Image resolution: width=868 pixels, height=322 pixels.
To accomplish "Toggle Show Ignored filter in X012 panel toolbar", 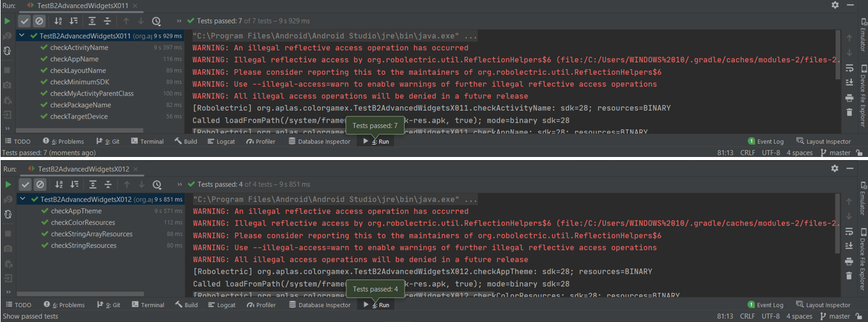I will pyautogui.click(x=40, y=184).
